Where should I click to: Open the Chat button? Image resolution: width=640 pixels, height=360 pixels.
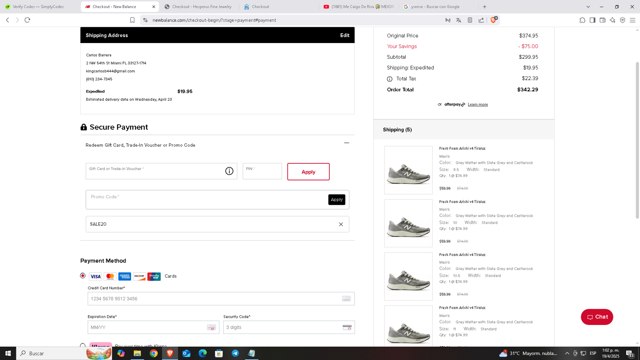point(597,317)
